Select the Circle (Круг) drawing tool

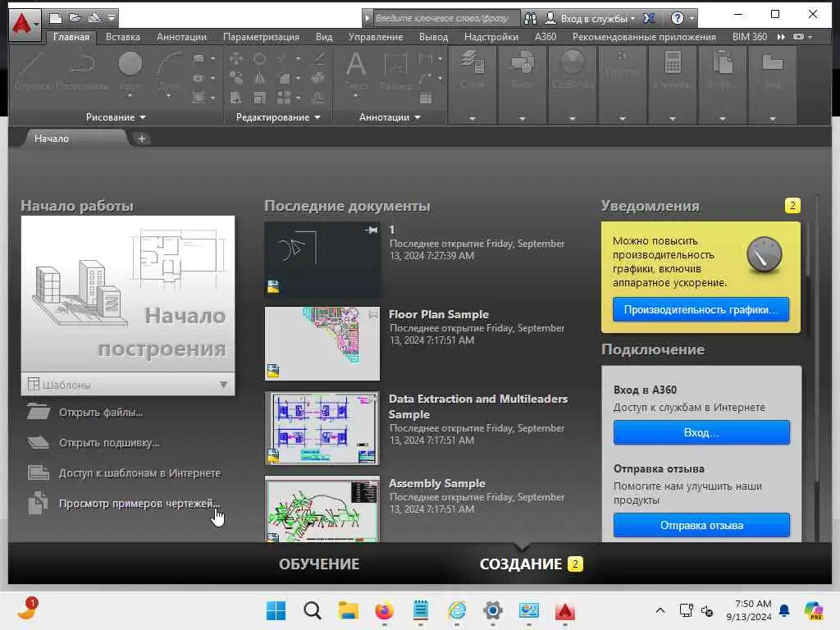(130, 70)
